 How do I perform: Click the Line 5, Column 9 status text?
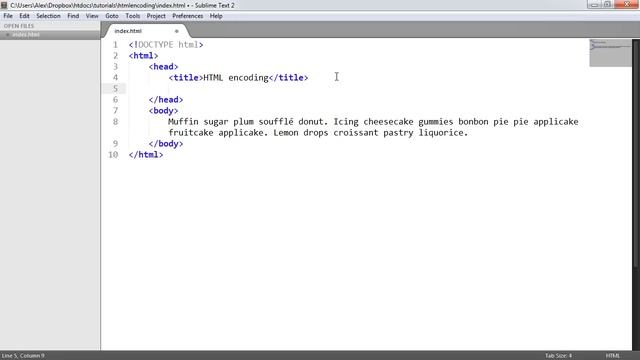coord(23,356)
